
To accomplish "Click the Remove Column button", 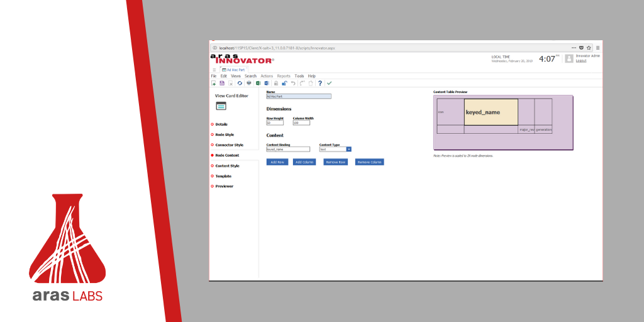I will [369, 162].
